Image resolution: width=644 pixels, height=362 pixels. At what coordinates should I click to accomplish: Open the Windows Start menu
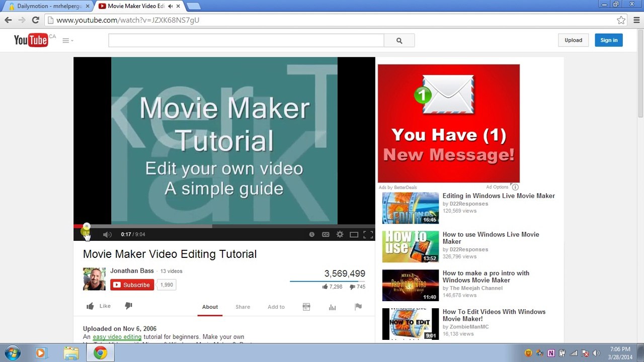coord(12,353)
